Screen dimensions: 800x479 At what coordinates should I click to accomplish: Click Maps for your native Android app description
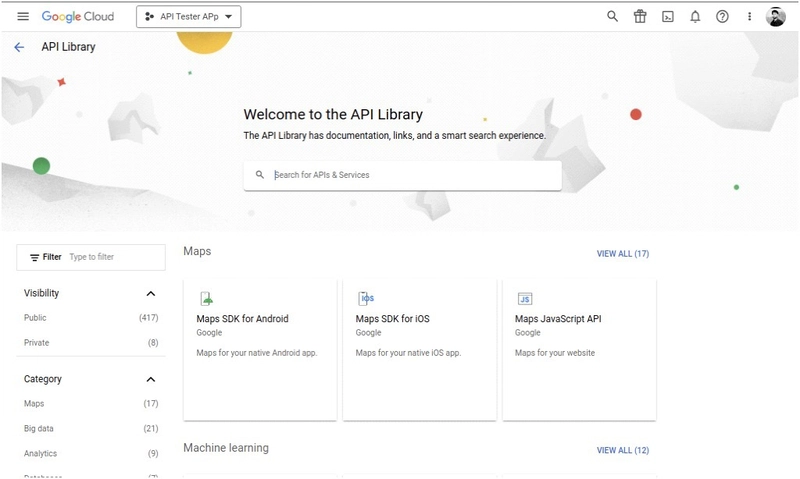pyautogui.click(x=257, y=352)
